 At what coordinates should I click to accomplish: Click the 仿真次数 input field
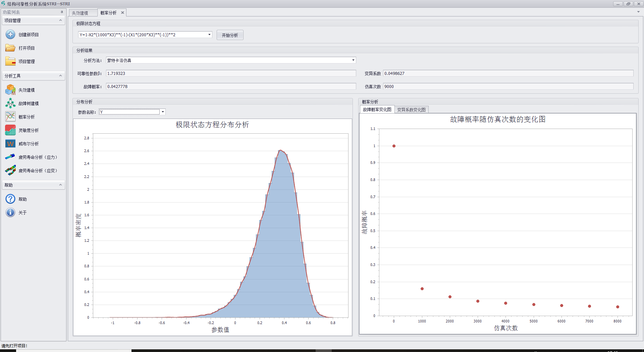pos(508,87)
